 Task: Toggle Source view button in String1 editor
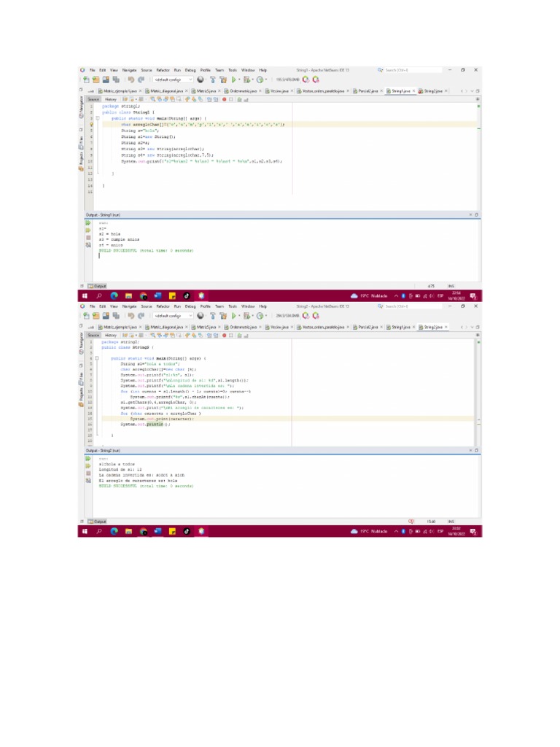[93, 99]
